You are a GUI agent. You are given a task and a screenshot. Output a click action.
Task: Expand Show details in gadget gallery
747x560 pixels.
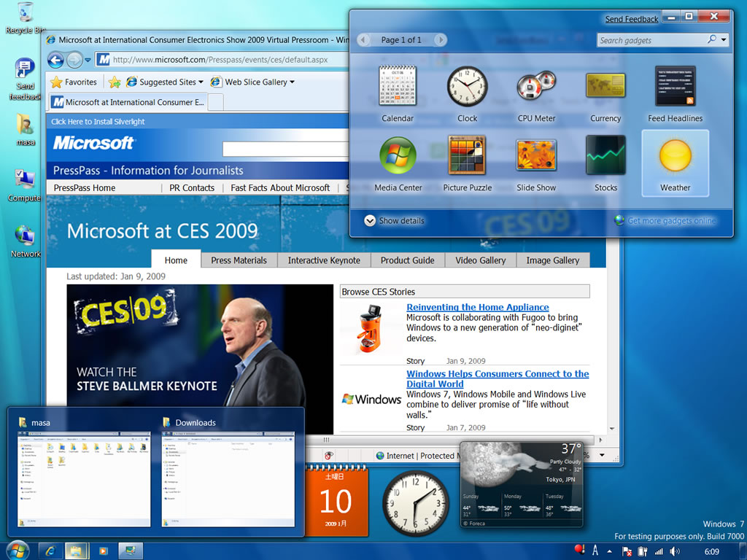pos(395,220)
